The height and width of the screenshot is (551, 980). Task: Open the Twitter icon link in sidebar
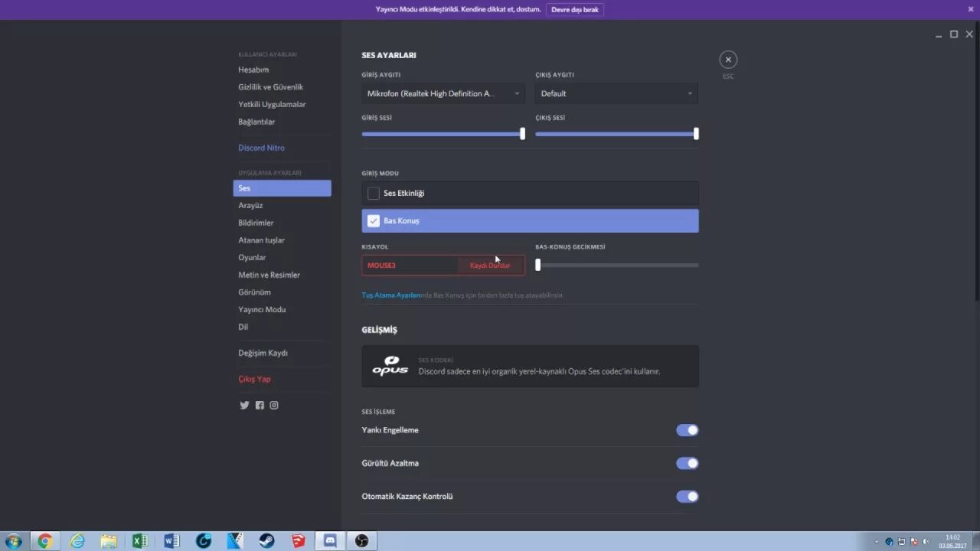[244, 406]
